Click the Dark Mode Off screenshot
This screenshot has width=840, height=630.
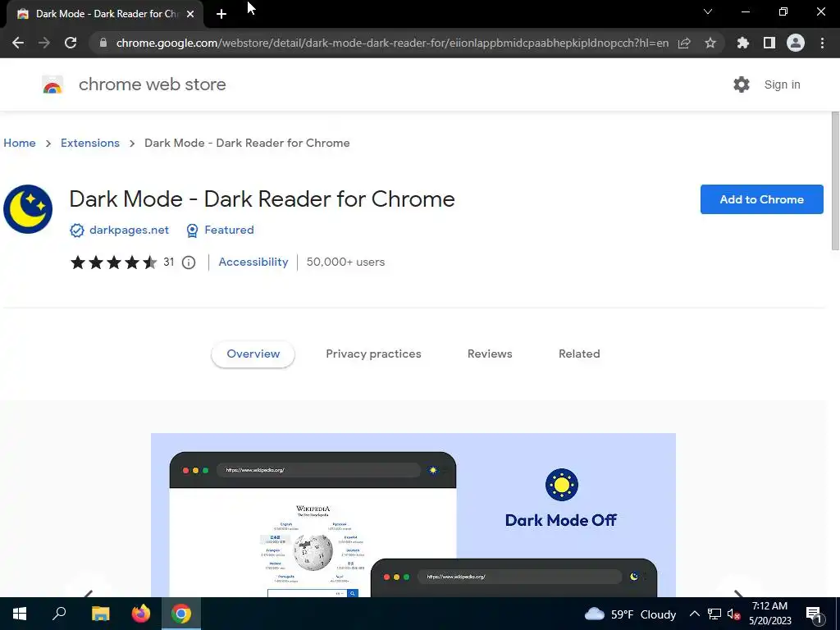413,515
